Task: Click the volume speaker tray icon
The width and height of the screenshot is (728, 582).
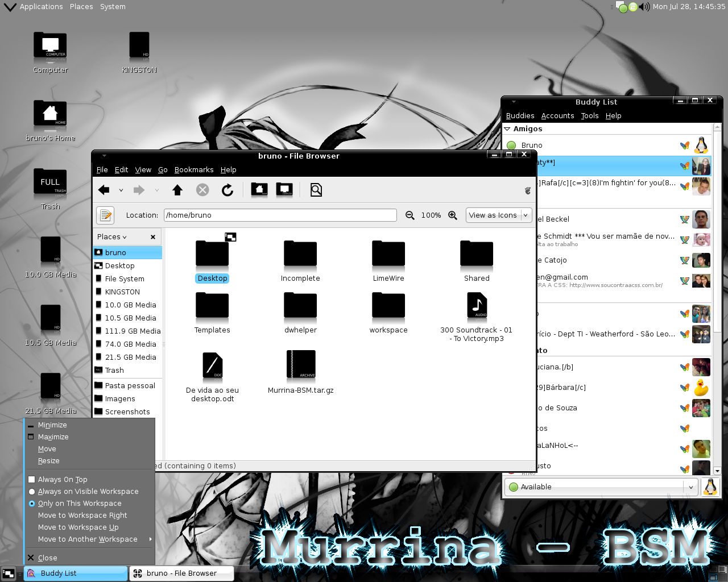Action: tap(644, 7)
